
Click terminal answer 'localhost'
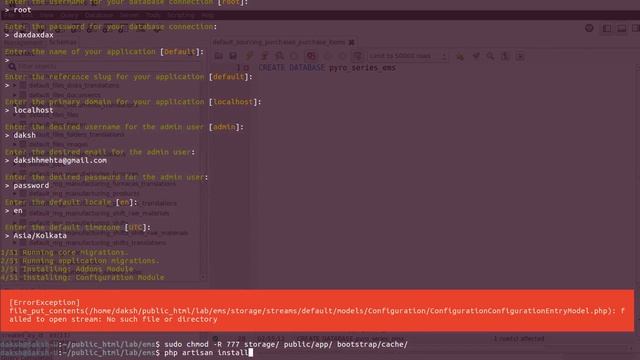[33, 110]
